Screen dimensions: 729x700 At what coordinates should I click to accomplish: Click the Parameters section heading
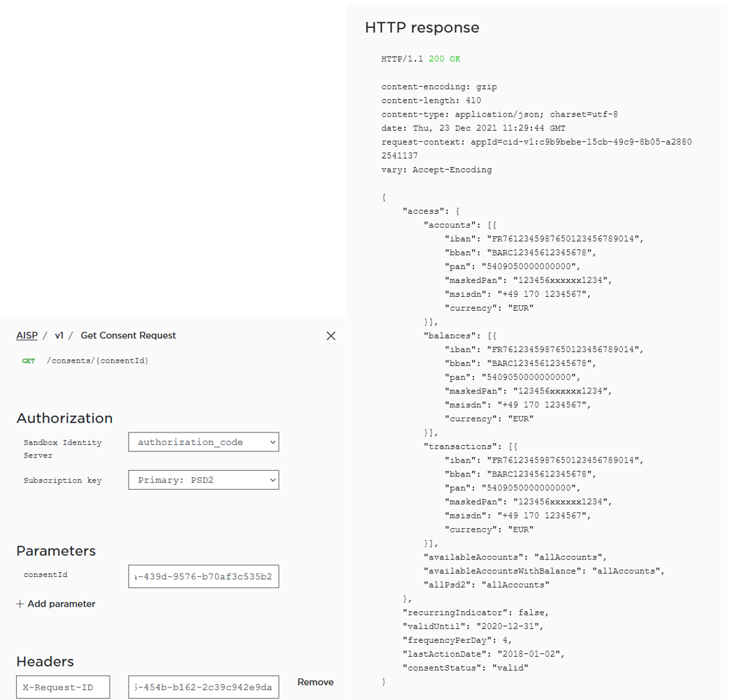coord(56,551)
